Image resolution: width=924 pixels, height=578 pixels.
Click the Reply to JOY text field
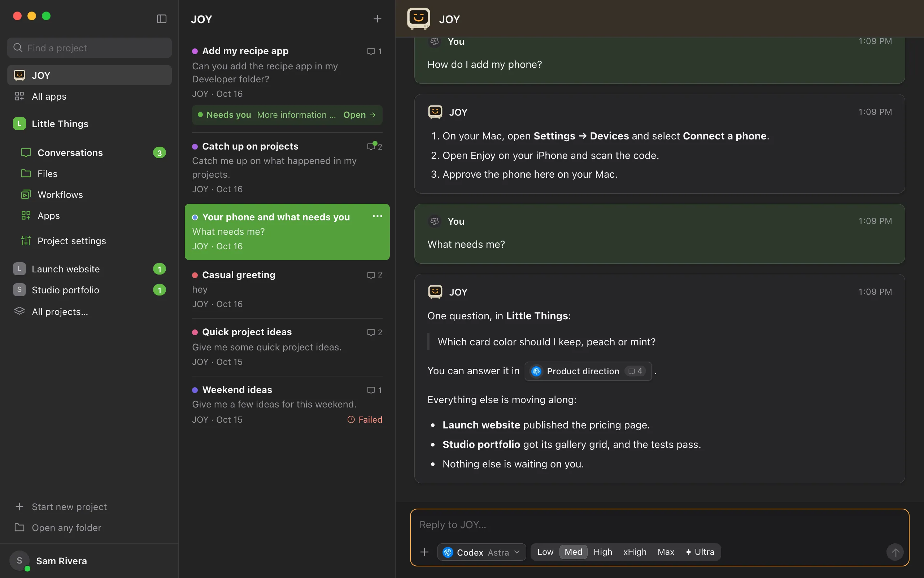click(x=659, y=525)
